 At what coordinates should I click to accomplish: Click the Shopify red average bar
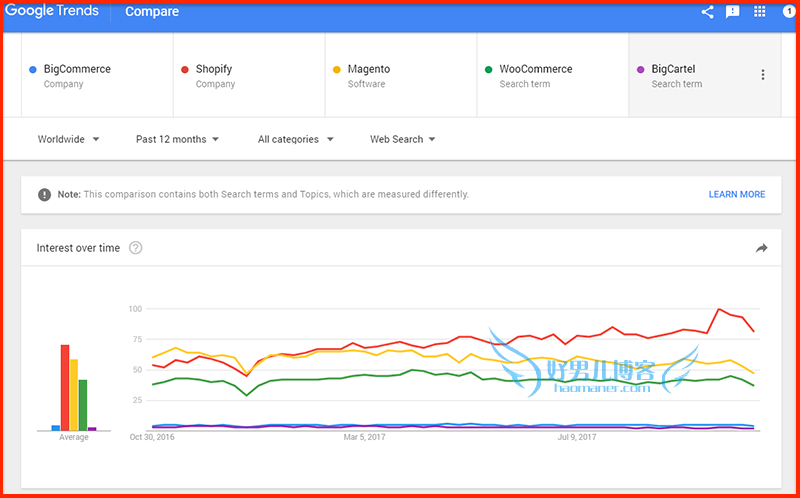point(65,388)
